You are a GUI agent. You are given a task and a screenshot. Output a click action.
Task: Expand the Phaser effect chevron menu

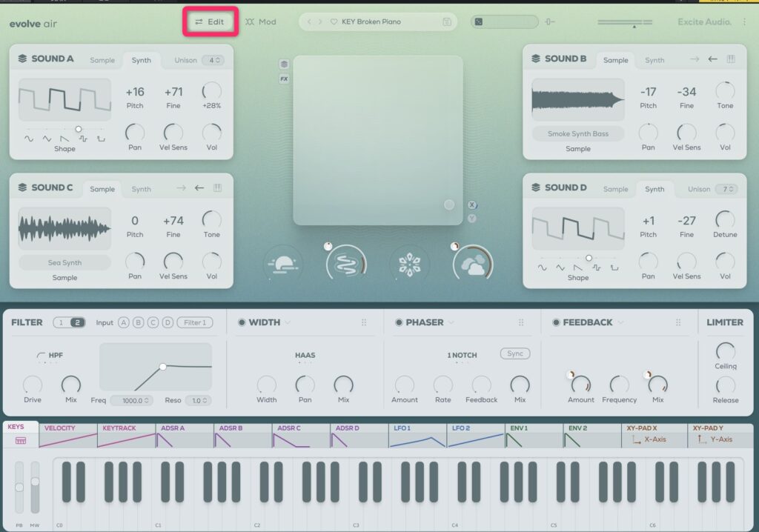point(451,322)
